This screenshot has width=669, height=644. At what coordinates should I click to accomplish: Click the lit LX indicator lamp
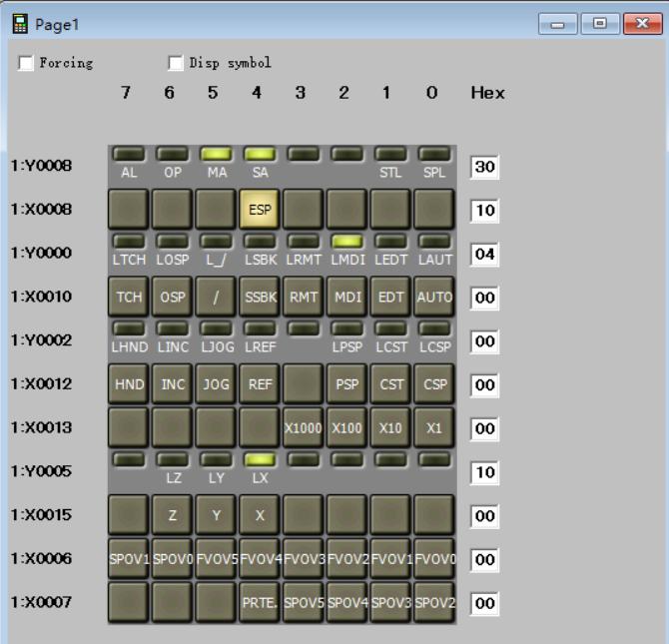tap(259, 459)
